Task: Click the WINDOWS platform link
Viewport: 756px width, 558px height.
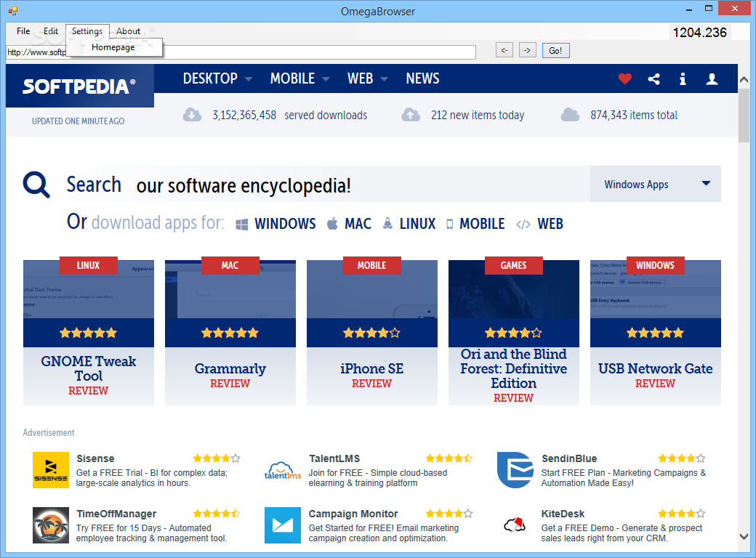Action: pos(285,224)
